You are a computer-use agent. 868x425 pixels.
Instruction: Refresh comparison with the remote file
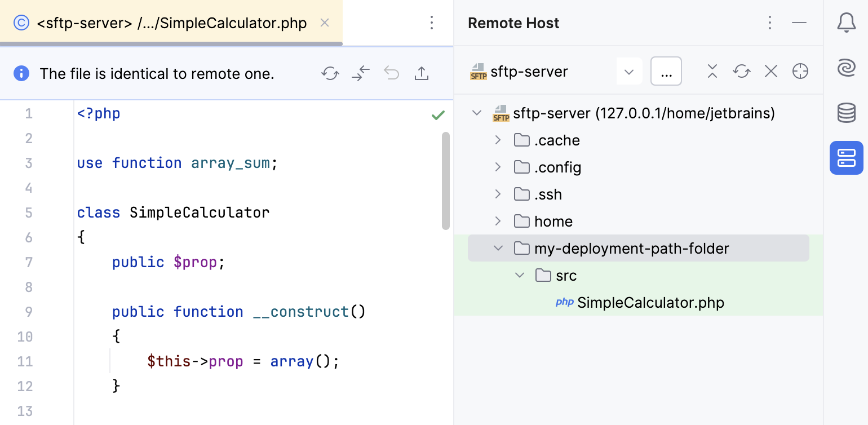point(330,73)
